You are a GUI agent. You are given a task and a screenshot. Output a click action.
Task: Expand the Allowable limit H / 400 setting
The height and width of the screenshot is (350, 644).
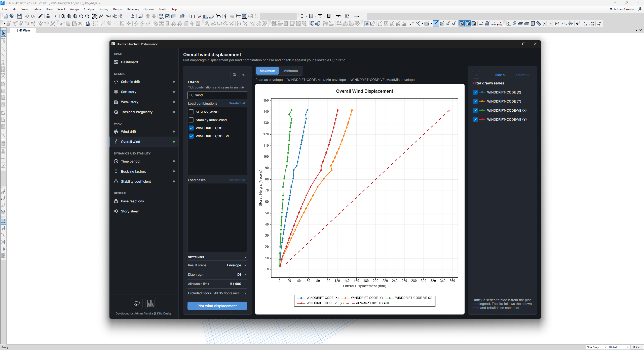(x=217, y=284)
